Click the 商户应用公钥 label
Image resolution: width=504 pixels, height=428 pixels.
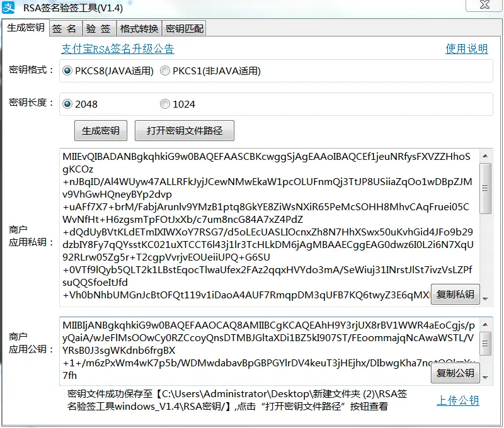[31, 342]
